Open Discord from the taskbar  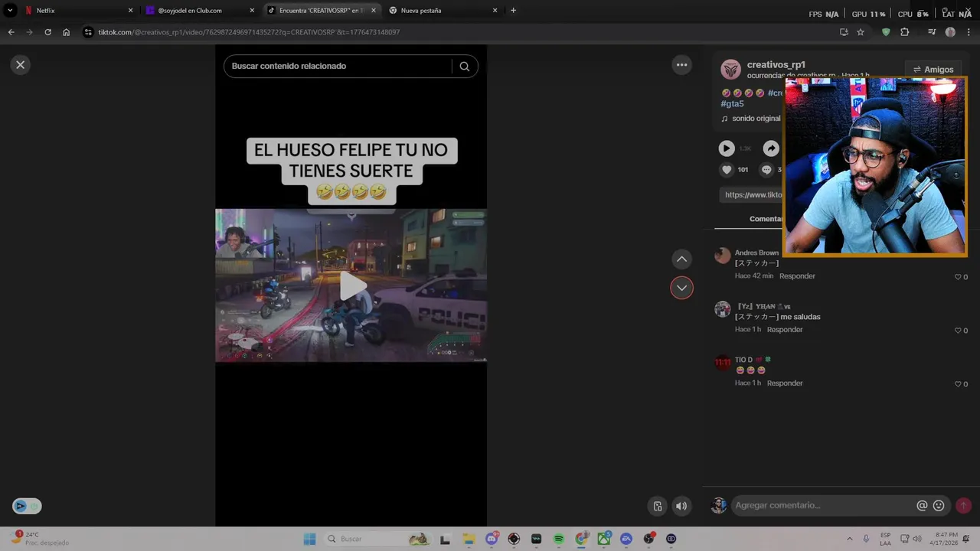click(492, 539)
